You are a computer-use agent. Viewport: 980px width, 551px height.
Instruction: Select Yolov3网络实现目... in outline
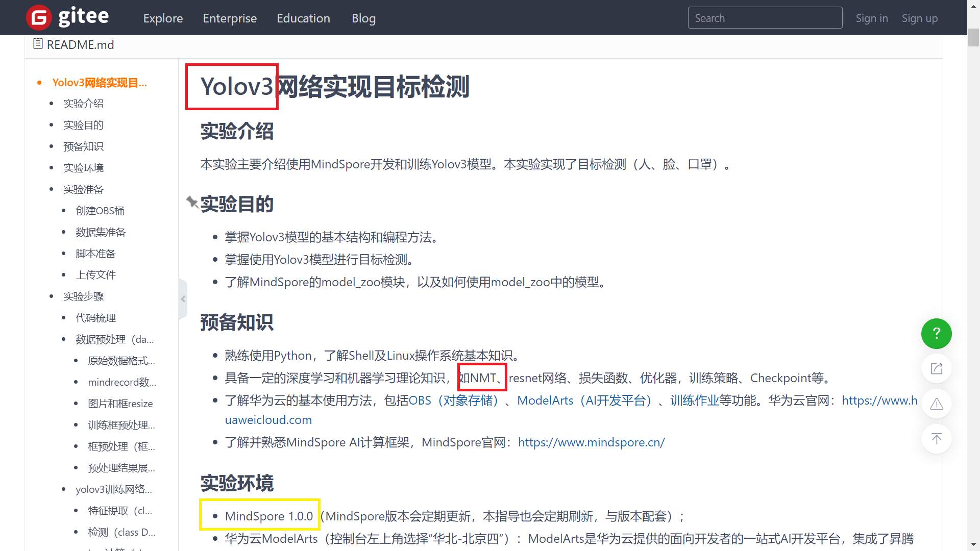(100, 83)
